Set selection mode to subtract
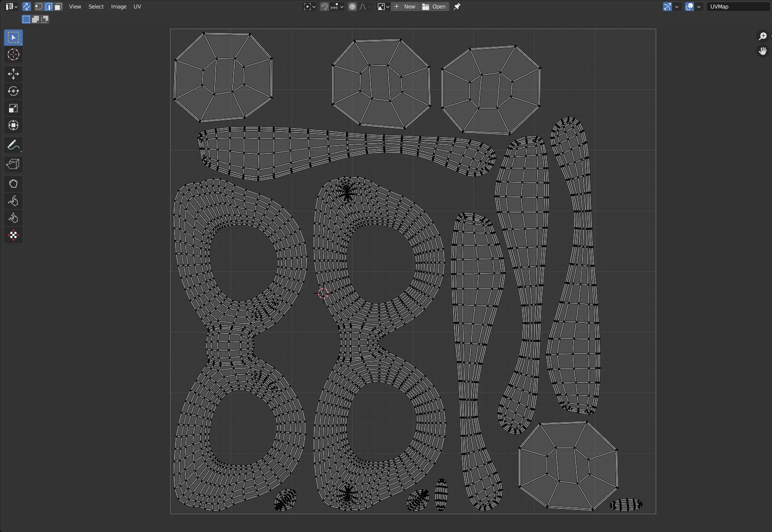 [44, 19]
